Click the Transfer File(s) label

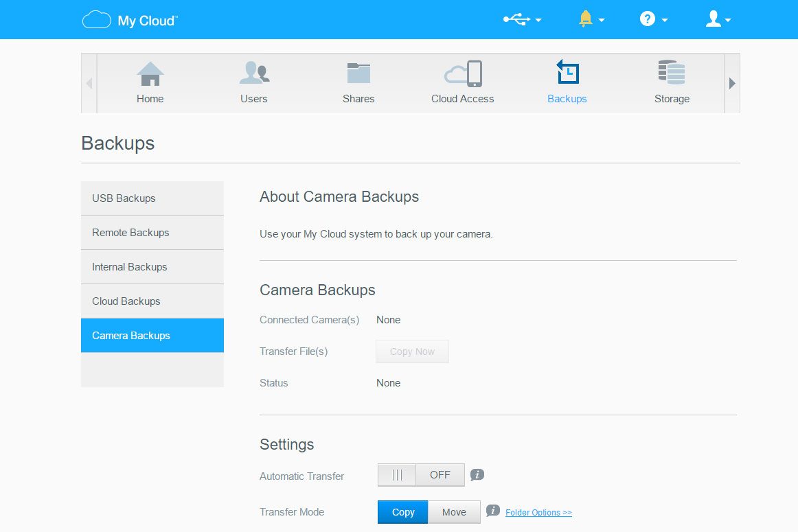tap(294, 351)
